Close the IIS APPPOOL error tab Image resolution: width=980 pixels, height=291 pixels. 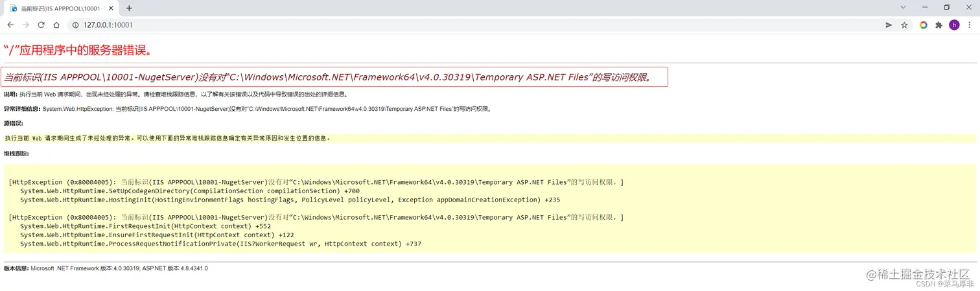tap(111, 8)
